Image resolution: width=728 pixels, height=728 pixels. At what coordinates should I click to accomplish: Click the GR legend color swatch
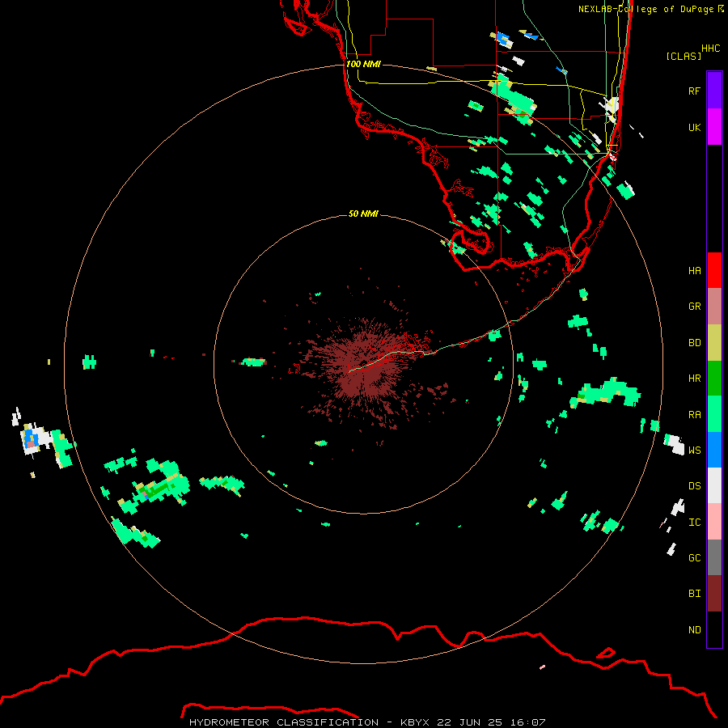pos(714,307)
